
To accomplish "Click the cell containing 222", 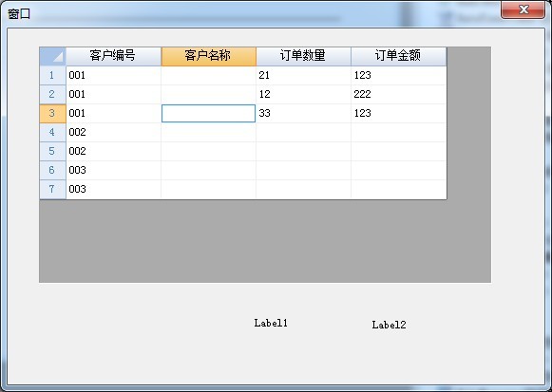I will pyautogui.click(x=399, y=94).
